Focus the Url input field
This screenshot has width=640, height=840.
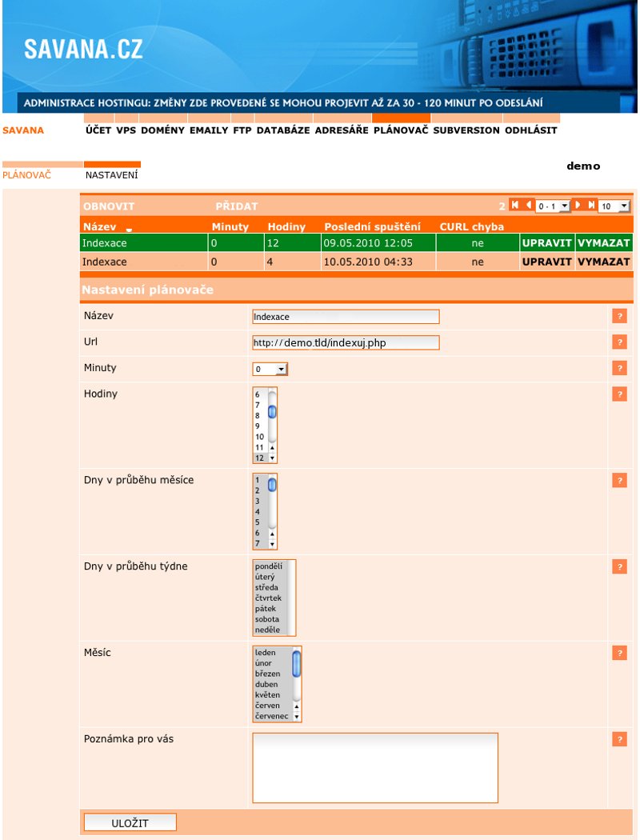pos(346,343)
